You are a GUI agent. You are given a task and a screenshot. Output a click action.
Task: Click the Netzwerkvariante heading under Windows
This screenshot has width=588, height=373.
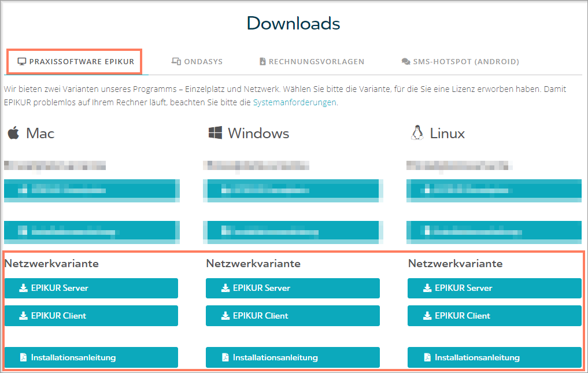pos(253,264)
